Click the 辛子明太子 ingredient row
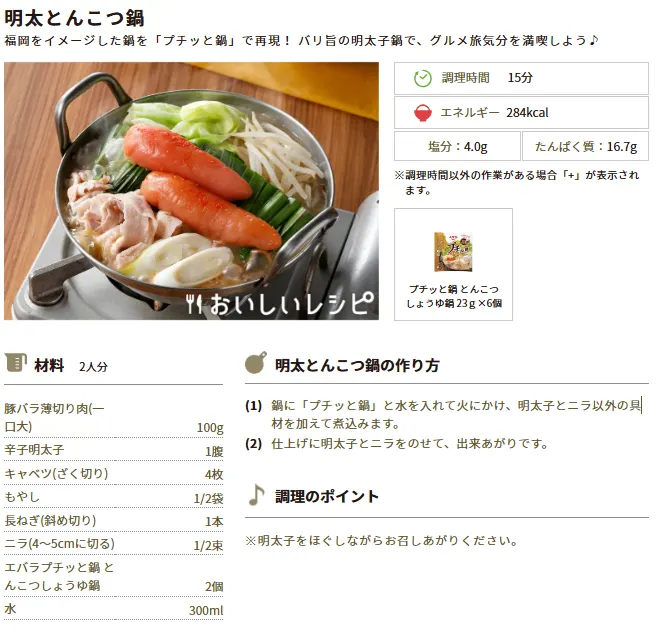672x635 pixels. pos(114,450)
